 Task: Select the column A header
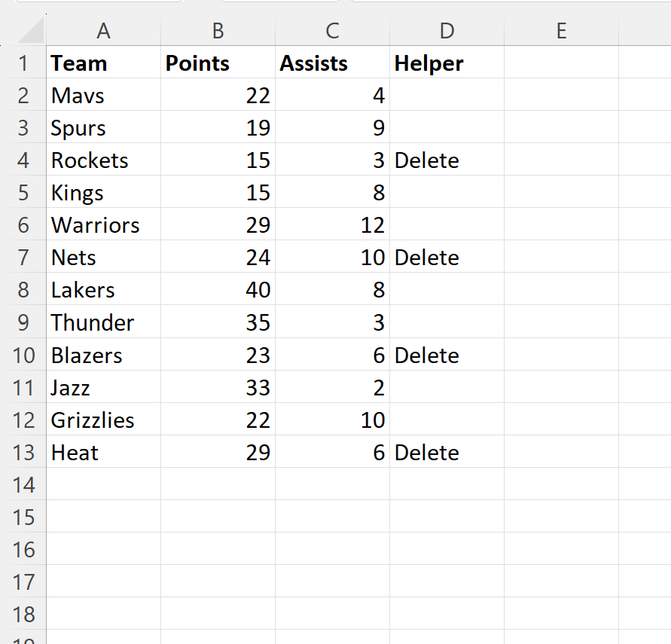tap(103, 31)
